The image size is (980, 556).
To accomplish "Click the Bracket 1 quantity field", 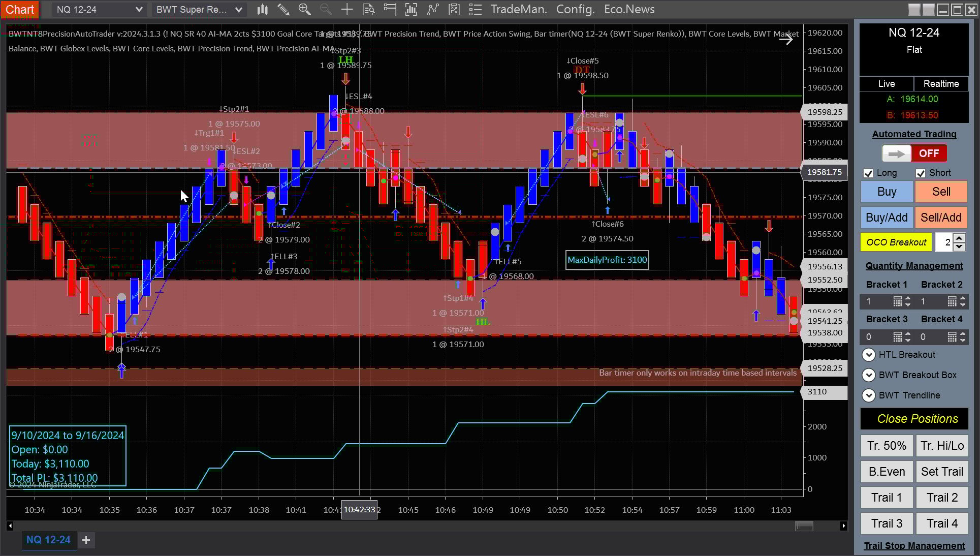I will 876,301.
